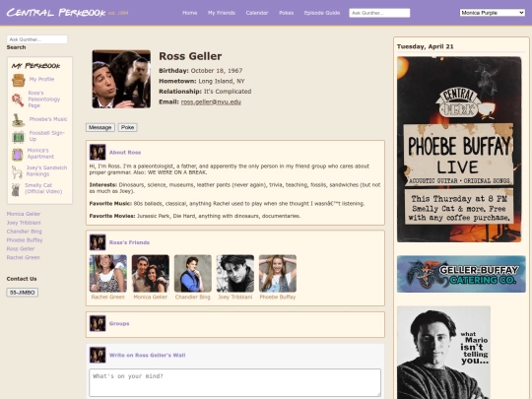Open Joey Tribbiani's friend thumbnail
This screenshot has width=532, height=399.
[x=235, y=274]
